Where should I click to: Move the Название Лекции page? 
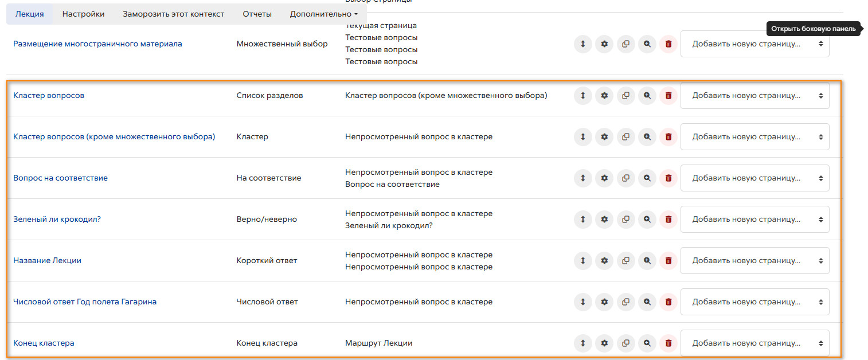point(582,261)
